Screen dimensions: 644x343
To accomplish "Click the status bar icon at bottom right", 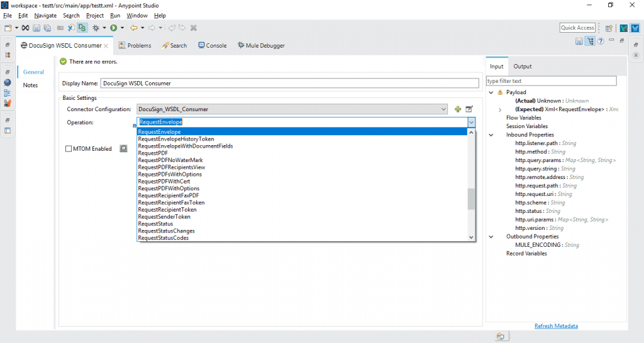I will click(500, 336).
